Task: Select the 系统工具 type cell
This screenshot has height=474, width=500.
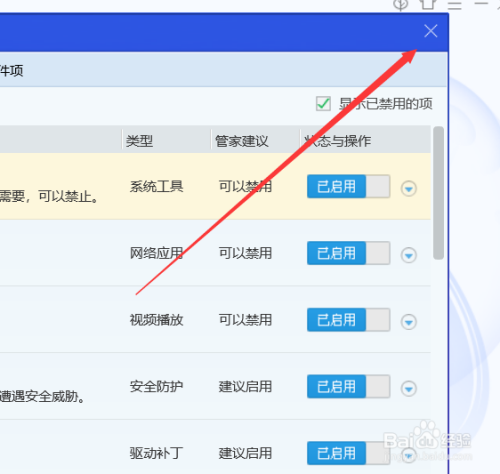Action: [x=156, y=186]
